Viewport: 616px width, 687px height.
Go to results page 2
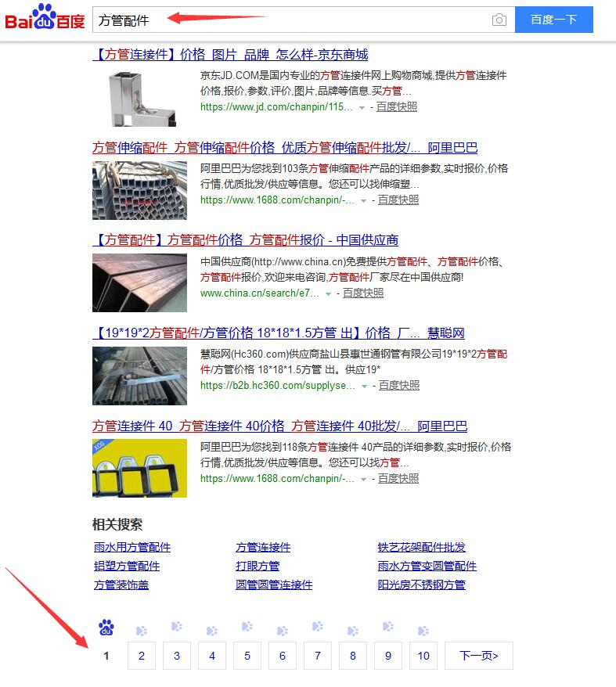[142, 656]
